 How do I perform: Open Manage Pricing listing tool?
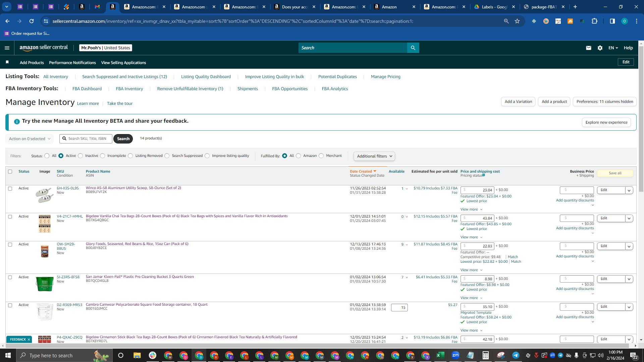386,77
